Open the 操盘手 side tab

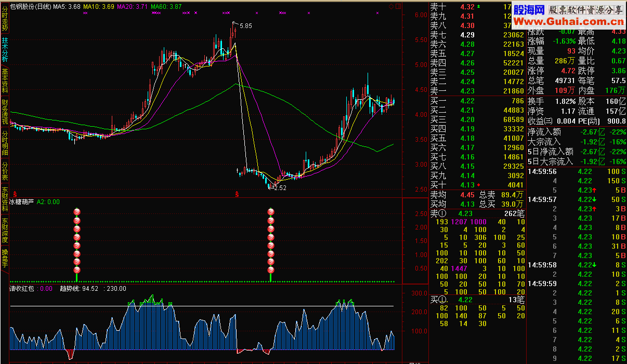tap(5, 258)
